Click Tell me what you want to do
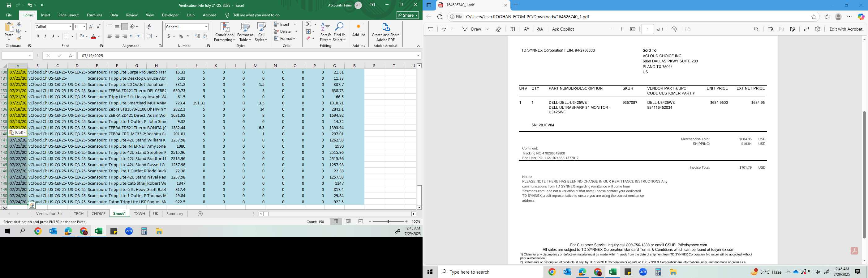This screenshot has width=868, height=278. click(256, 15)
